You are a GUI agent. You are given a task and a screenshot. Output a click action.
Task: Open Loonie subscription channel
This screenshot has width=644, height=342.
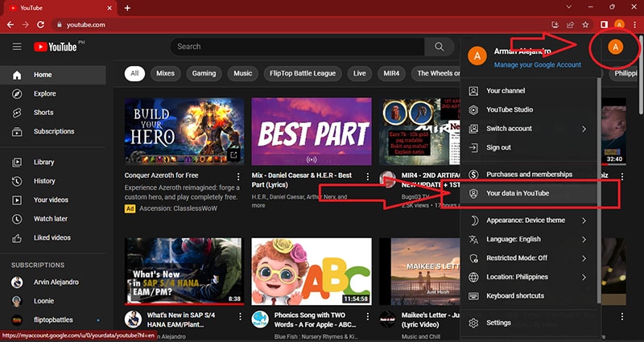click(53, 301)
